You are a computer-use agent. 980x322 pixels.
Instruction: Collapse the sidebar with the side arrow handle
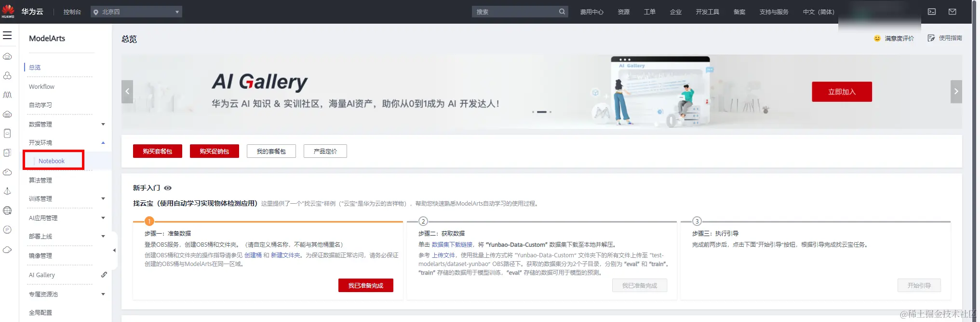coord(114,250)
